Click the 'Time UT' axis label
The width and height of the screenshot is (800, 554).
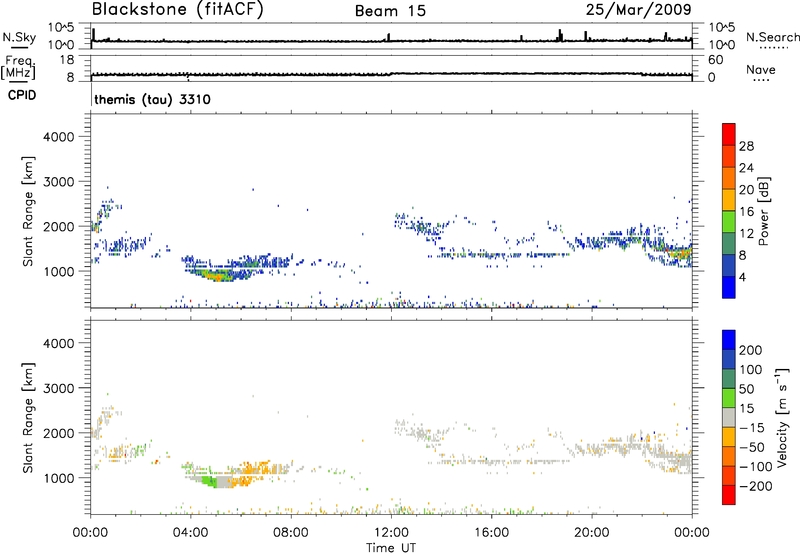391,548
